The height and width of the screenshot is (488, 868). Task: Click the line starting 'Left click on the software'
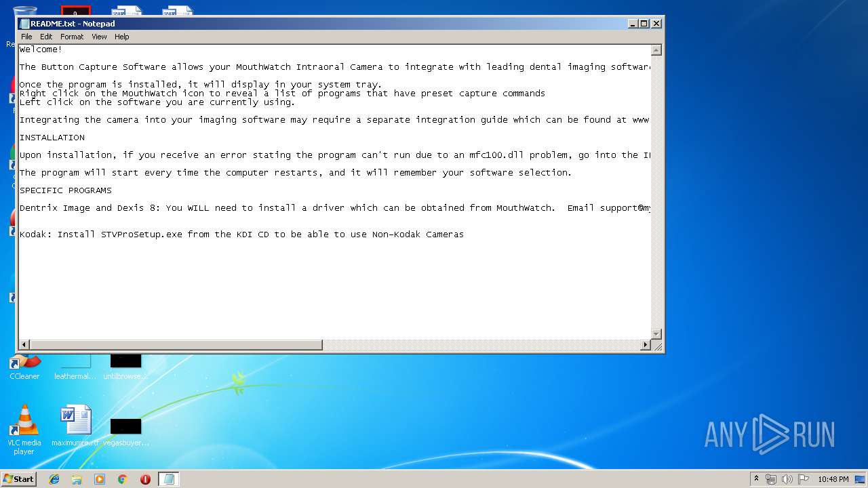157,102
